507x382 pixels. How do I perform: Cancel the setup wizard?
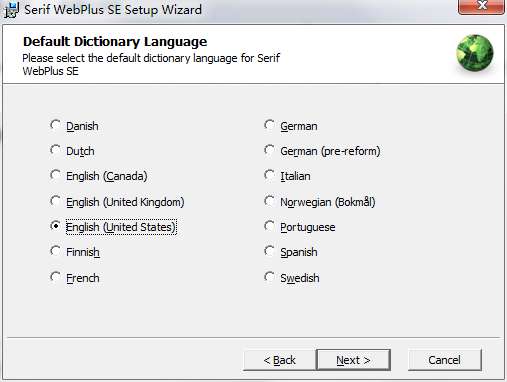pos(444,360)
